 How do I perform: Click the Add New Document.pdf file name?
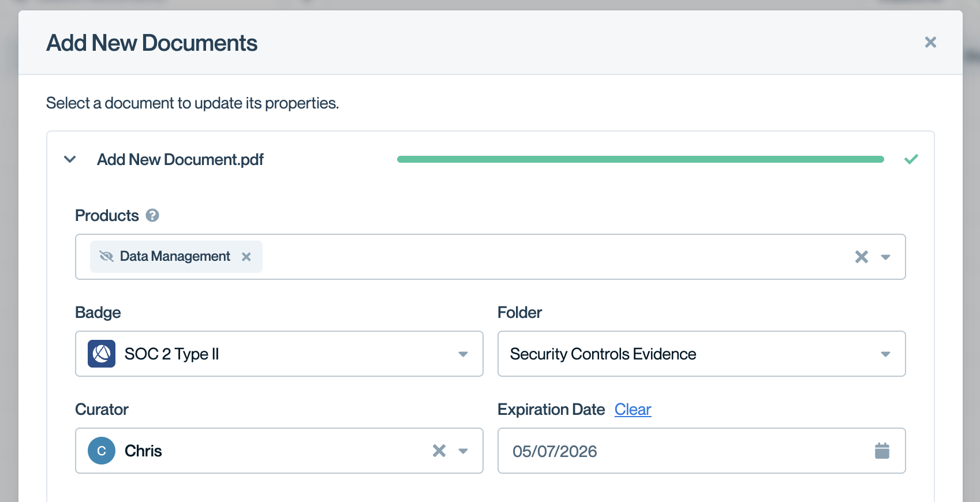tap(180, 159)
